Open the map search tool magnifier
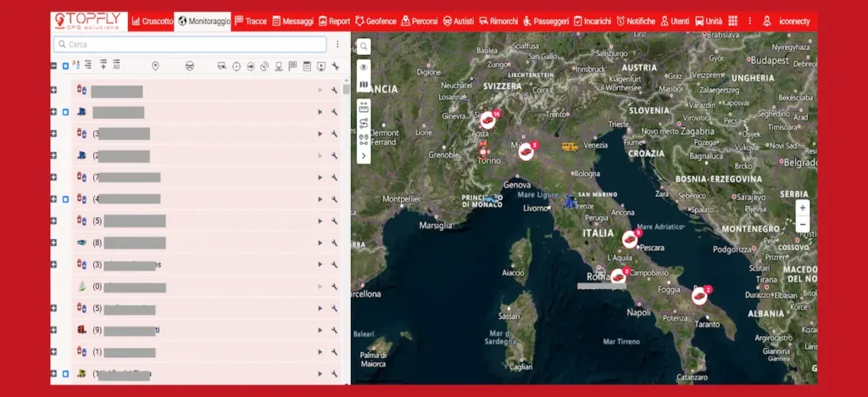This screenshot has width=868, height=397. click(364, 47)
